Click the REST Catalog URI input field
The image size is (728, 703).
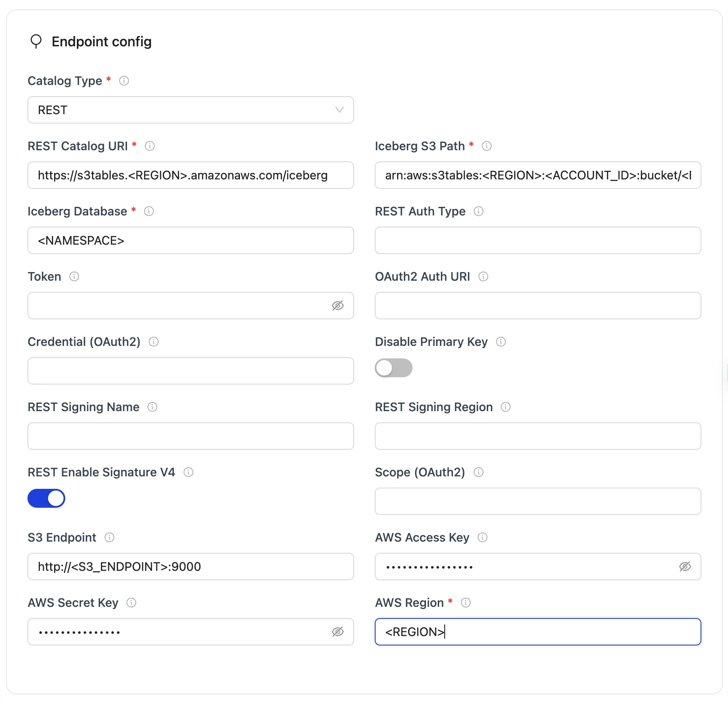pos(191,175)
